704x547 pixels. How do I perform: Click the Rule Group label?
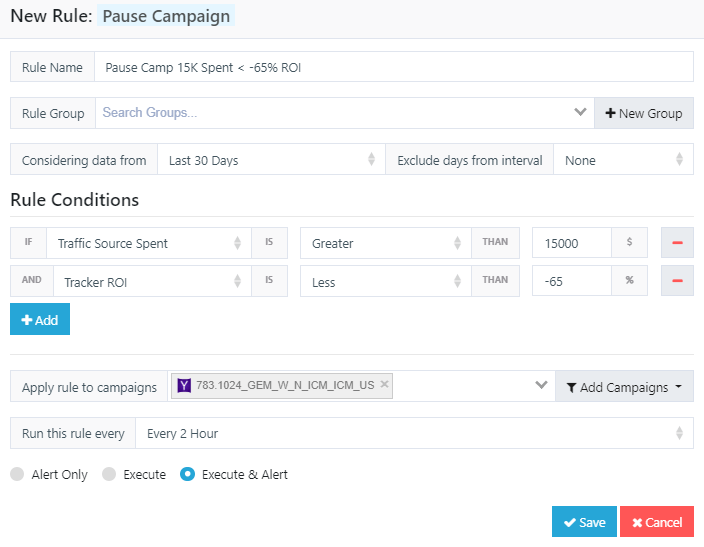(53, 113)
